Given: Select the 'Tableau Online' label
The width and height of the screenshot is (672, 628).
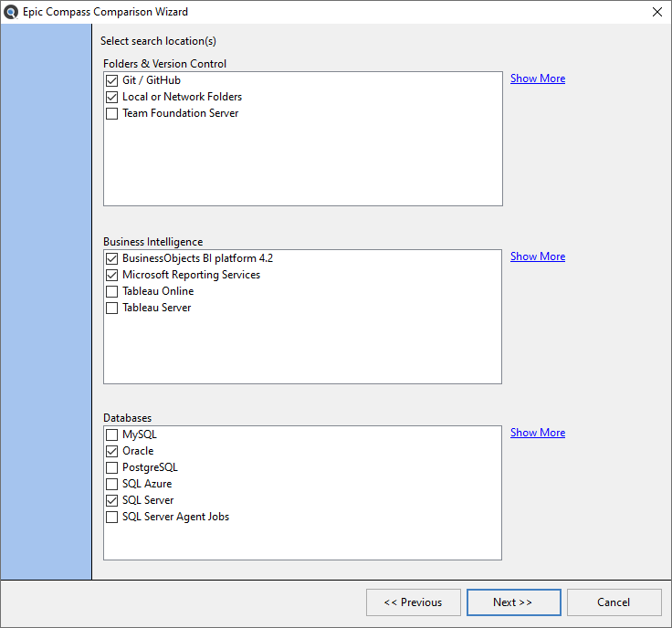Looking at the screenshot, I should click(158, 291).
